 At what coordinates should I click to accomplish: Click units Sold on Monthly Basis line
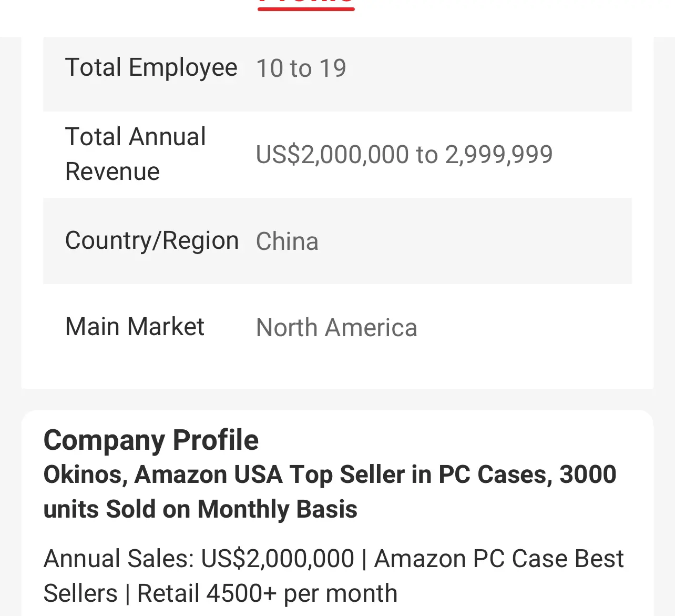coord(200,510)
